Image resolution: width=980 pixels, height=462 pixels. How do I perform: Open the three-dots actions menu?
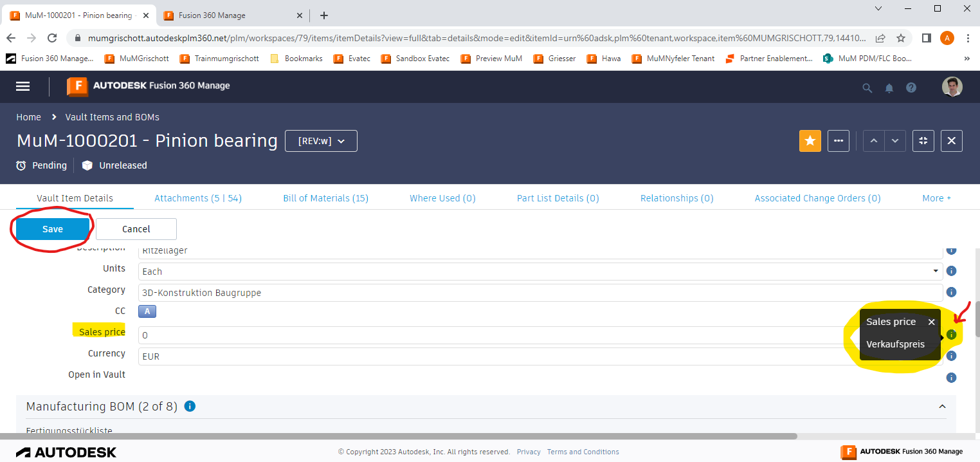tap(839, 141)
